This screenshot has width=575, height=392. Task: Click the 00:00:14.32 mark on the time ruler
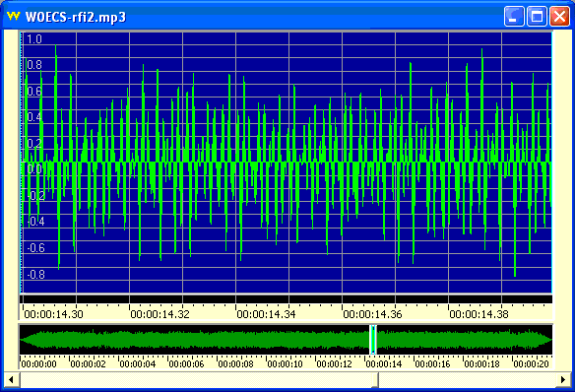160,314
